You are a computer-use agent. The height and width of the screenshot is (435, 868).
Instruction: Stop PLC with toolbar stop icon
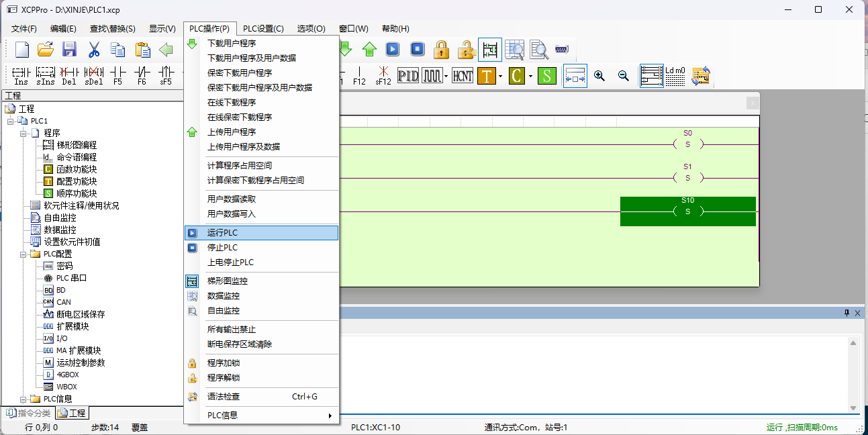418,49
